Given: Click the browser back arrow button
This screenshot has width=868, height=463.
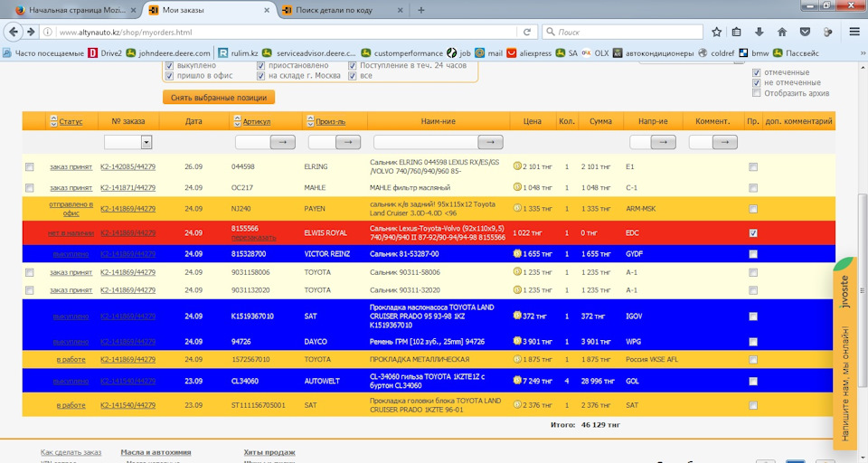Looking at the screenshot, I should click(x=15, y=32).
